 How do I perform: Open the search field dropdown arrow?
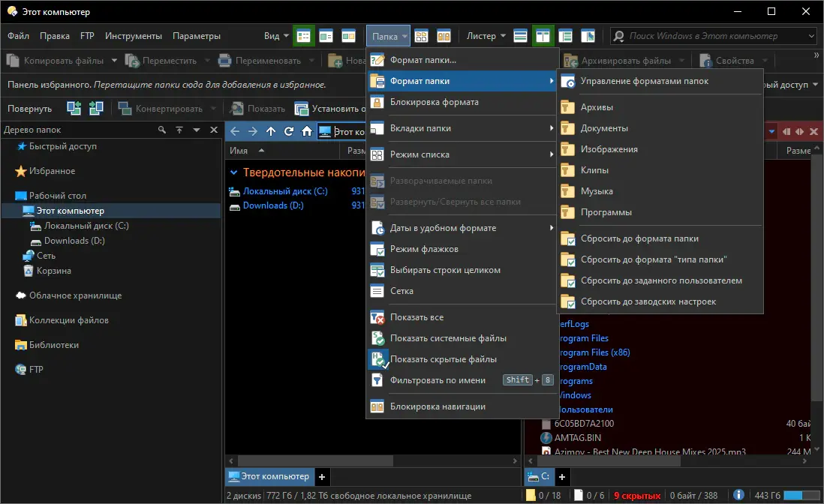coord(811,36)
